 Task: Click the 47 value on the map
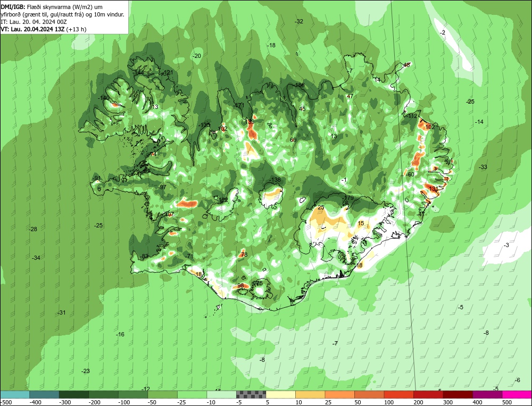[350, 96]
